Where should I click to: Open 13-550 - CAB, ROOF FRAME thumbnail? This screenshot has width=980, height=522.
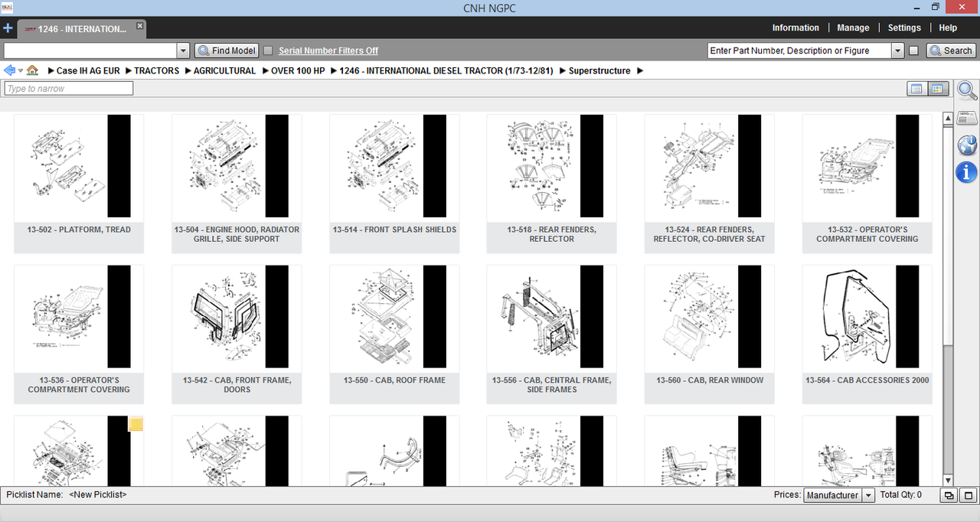coord(394,334)
